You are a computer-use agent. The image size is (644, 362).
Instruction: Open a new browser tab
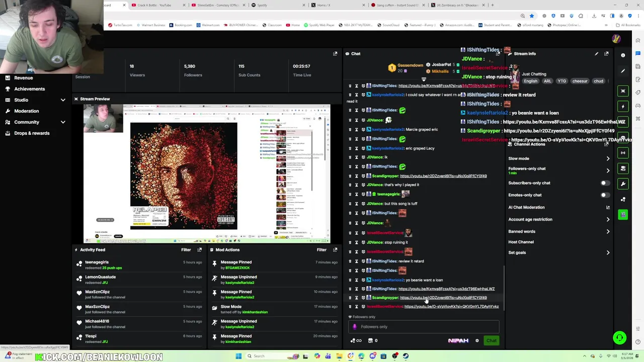(x=493, y=5)
